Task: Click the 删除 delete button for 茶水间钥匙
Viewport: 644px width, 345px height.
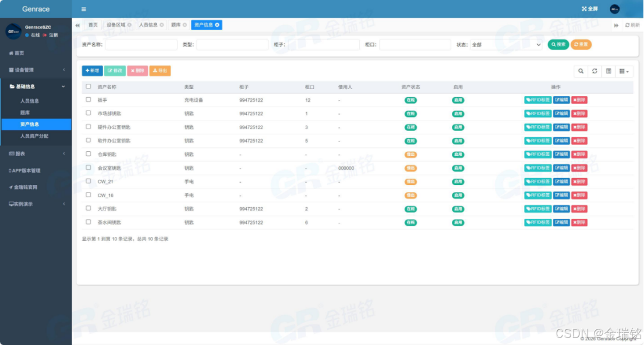Action: tap(579, 222)
